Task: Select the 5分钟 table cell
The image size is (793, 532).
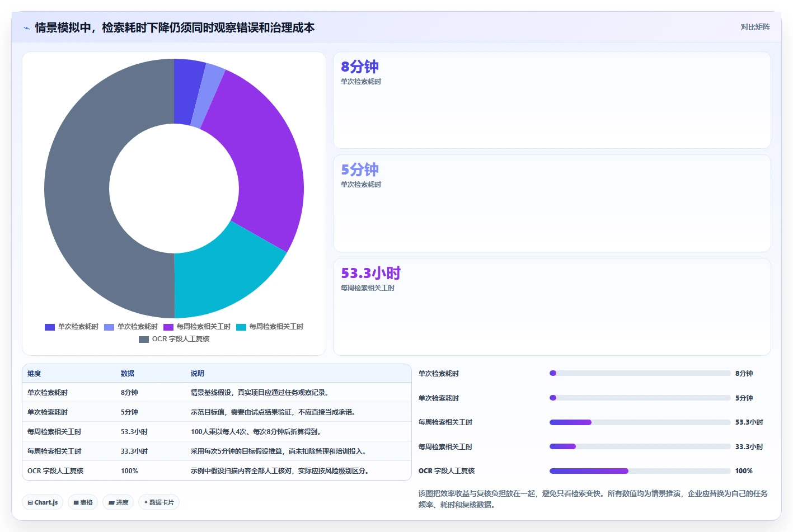Action: tap(129, 412)
